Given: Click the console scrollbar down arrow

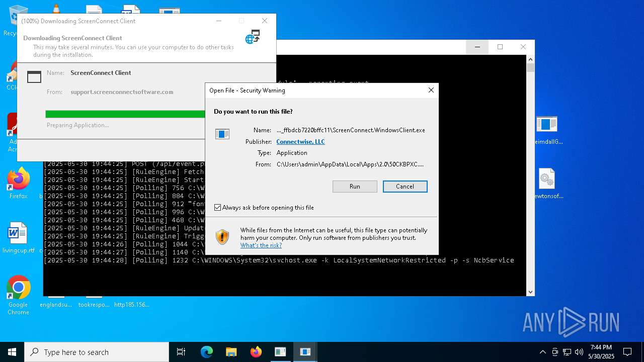Looking at the screenshot, I should tap(530, 292).
